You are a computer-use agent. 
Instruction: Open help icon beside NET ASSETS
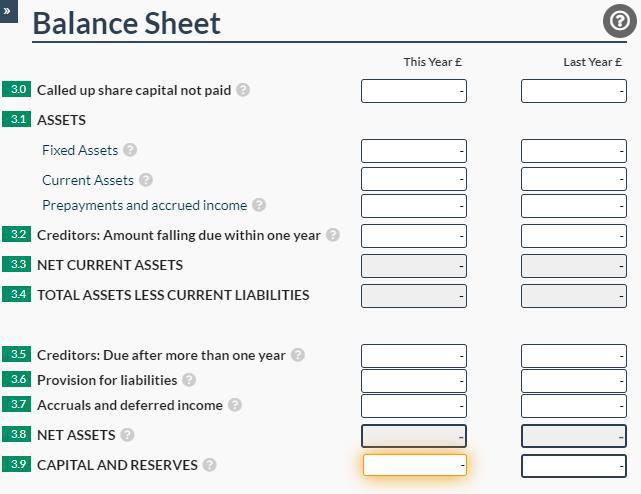coord(127,434)
